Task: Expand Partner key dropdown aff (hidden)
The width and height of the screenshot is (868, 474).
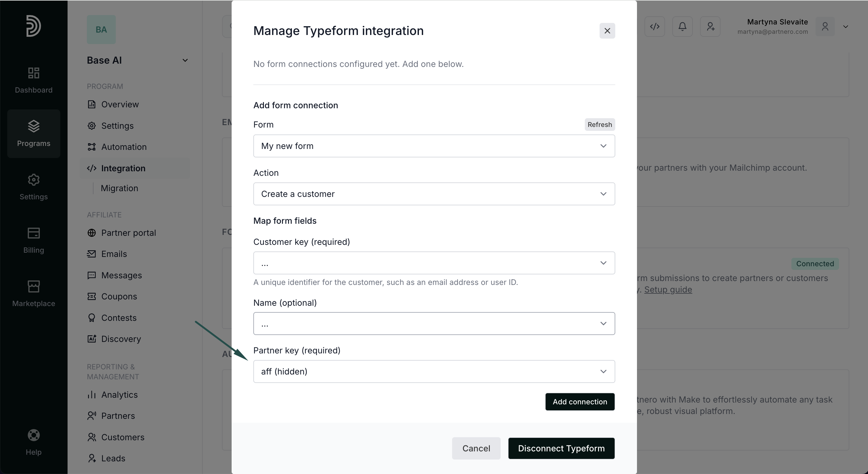Action: click(434, 371)
